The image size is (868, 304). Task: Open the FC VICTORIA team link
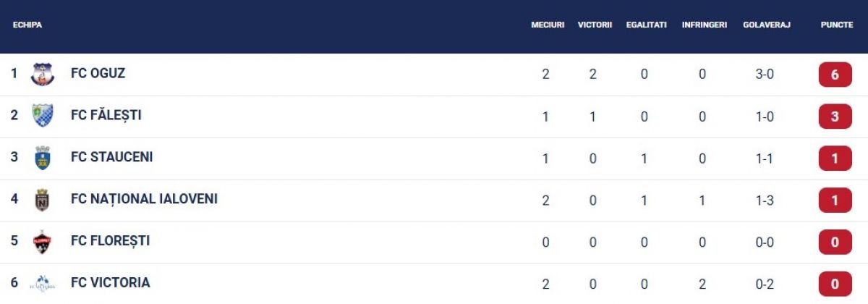pos(111,282)
